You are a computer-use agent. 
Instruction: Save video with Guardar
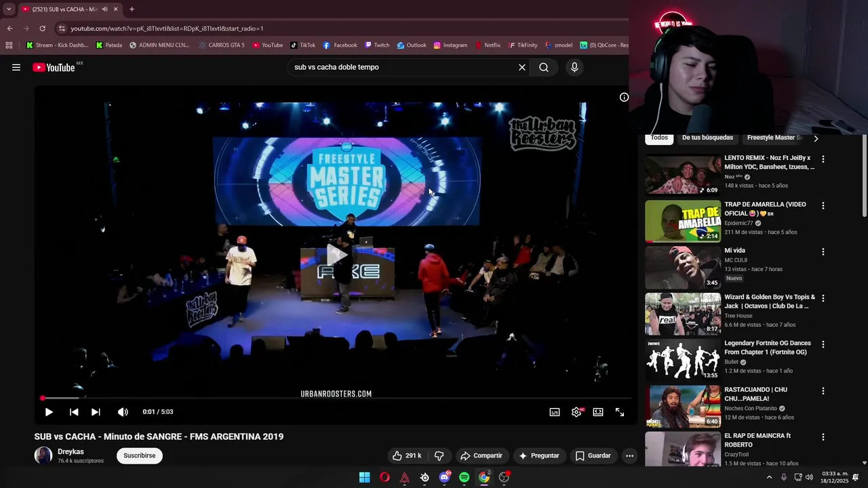[x=593, y=455]
